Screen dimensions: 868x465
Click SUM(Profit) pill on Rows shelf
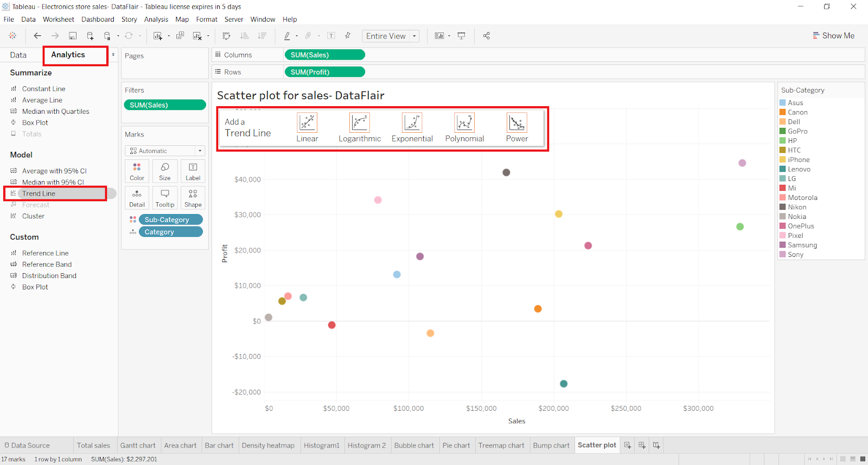(x=324, y=72)
